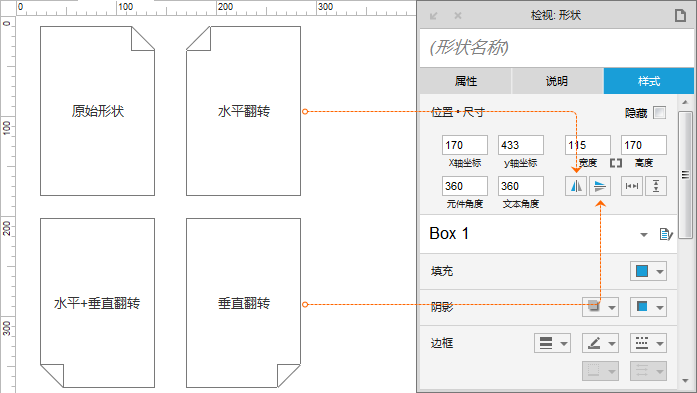Image resolution: width=697 pixels, height=393 pixels.
Task: Click the inspector scroll down arrow
Action: 685,381
